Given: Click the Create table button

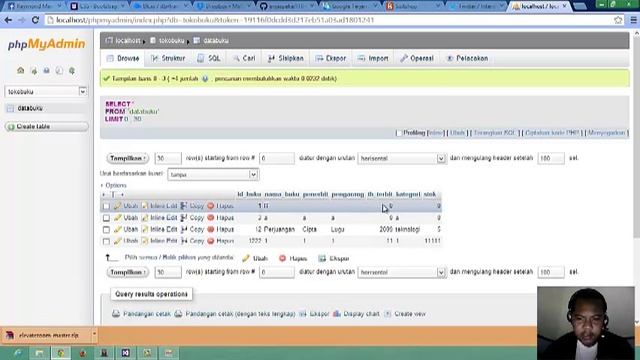Looking at the screenshot, I should click(x=47, y=127).
